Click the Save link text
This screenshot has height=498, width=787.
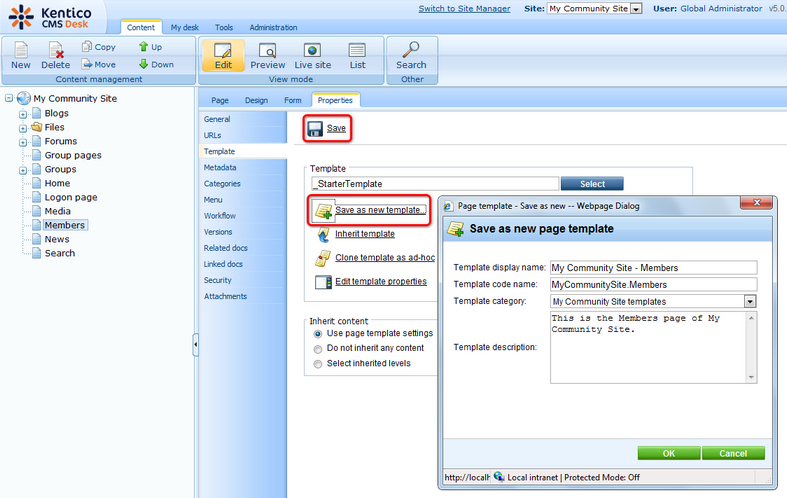pyautogui.click(x=336, y=129)
